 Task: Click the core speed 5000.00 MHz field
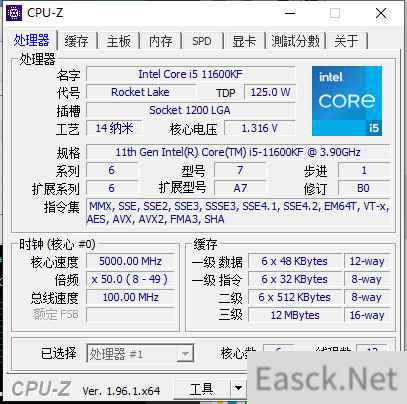click(x=131, y=261)
